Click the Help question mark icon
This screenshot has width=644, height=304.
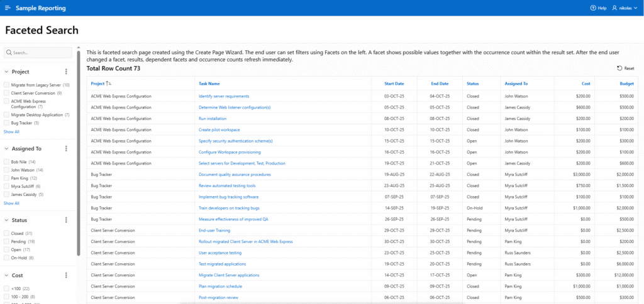click(593, 8)
